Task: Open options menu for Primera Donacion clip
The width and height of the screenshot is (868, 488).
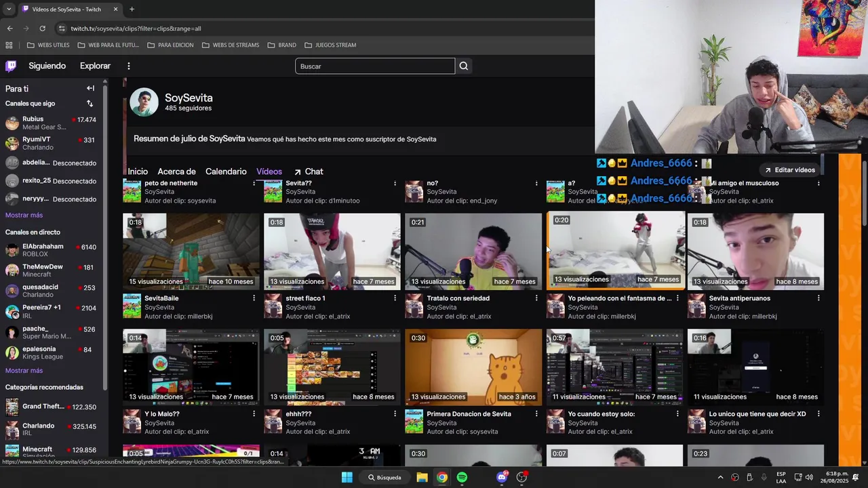Action: coord(536,414)
